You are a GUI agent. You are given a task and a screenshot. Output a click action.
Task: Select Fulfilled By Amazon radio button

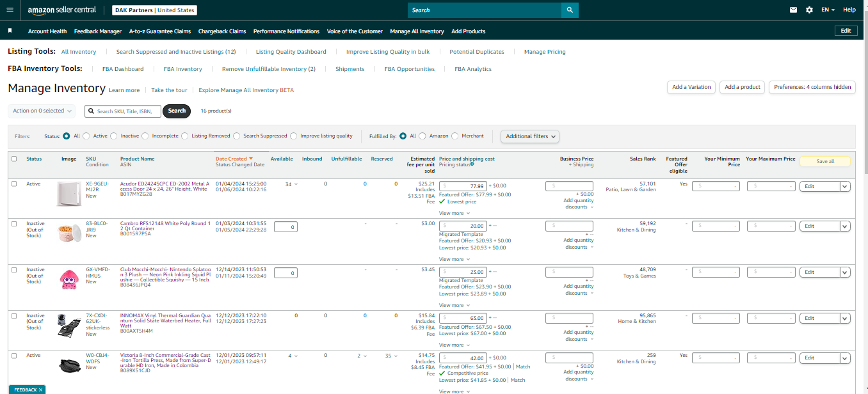click(422, 136)
